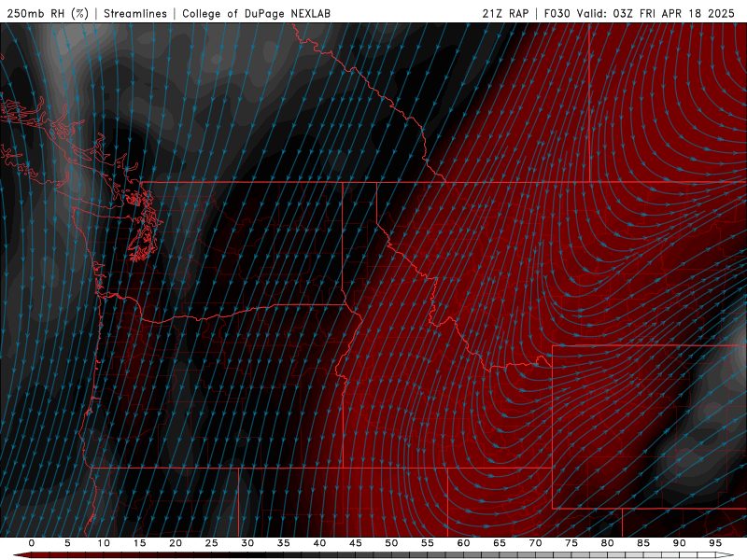Click the "65" color scale label
Screen dimensions: 747x560
click(500, 543)
